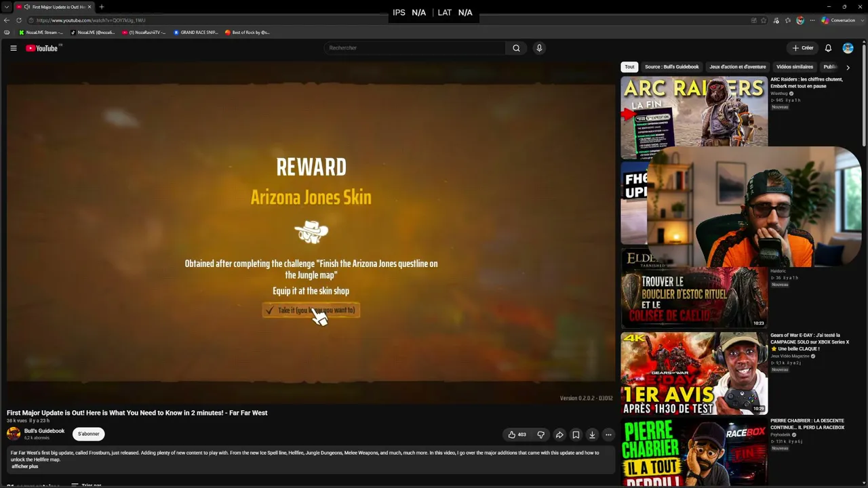
Task: Share the video using the arrow icon
Action: click(x=559, y=434)
